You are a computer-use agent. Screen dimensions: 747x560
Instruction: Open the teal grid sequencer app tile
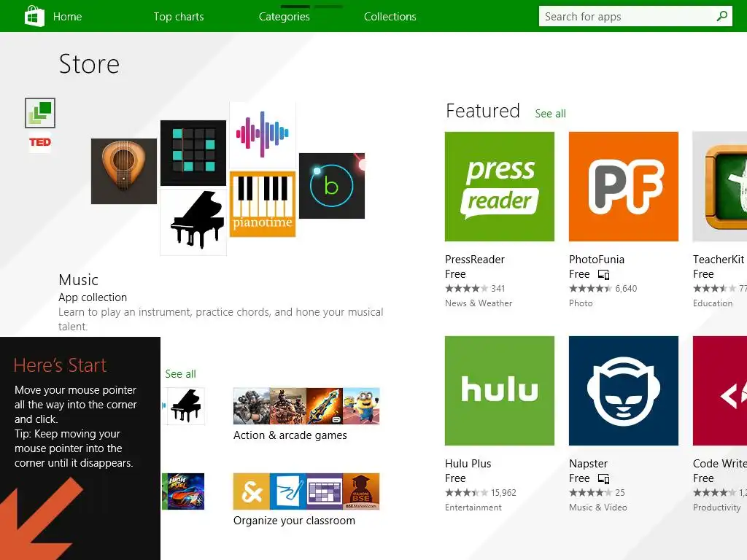click(193, 153)
